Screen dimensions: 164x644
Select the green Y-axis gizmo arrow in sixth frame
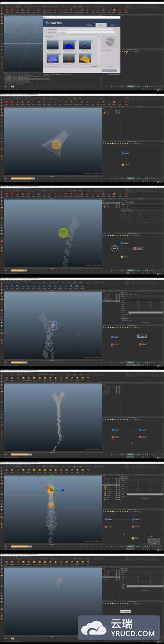[x=51, y=479]
